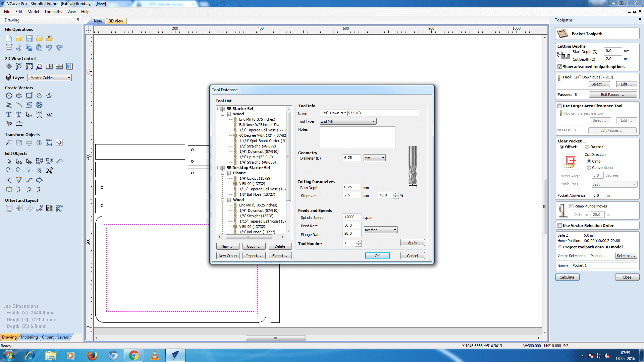This screenshot has width=644, height=362.
Task: Click the Export button in Tool Database
Action: pyautogui.click(x=280, y=256)
